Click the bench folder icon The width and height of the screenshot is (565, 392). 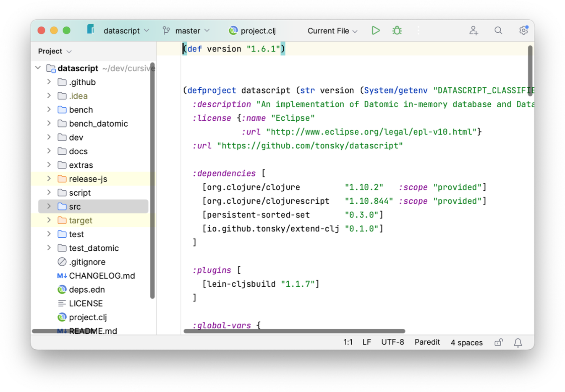point(62,109)
